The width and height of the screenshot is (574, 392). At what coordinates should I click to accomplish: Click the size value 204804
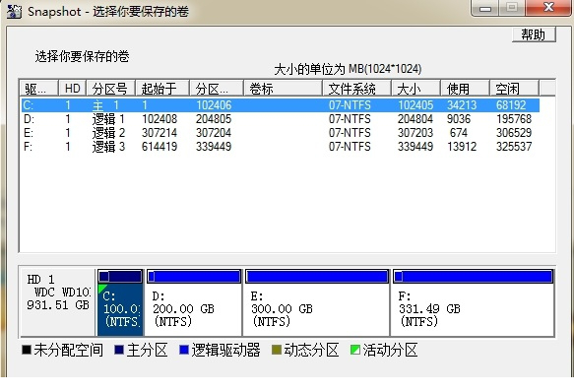[415, 119]
